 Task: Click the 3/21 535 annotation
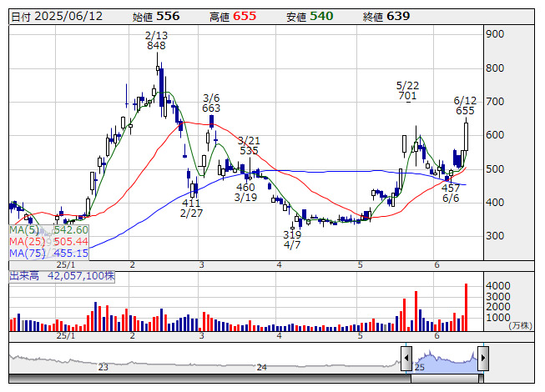(249, 146)
